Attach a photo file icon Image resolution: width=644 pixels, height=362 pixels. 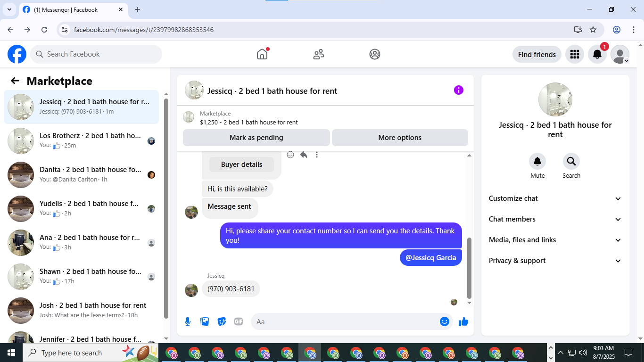click(x=205, y=321)
